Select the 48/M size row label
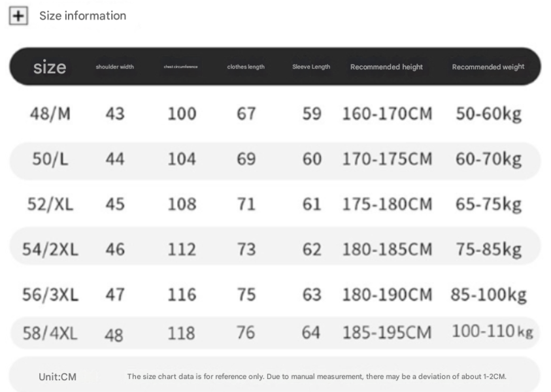This screenshot has width=551, height=392. [50, 114]
